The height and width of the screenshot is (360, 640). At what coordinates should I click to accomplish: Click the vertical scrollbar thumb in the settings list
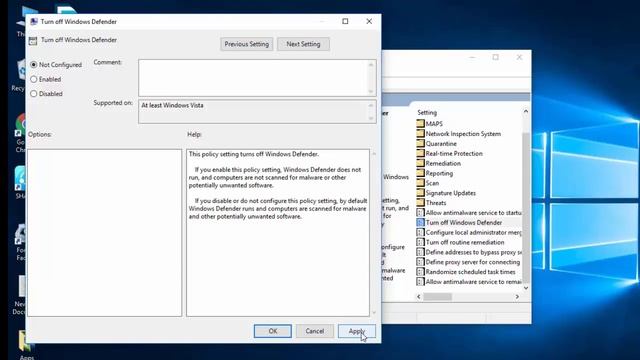(x=526, y=207)
